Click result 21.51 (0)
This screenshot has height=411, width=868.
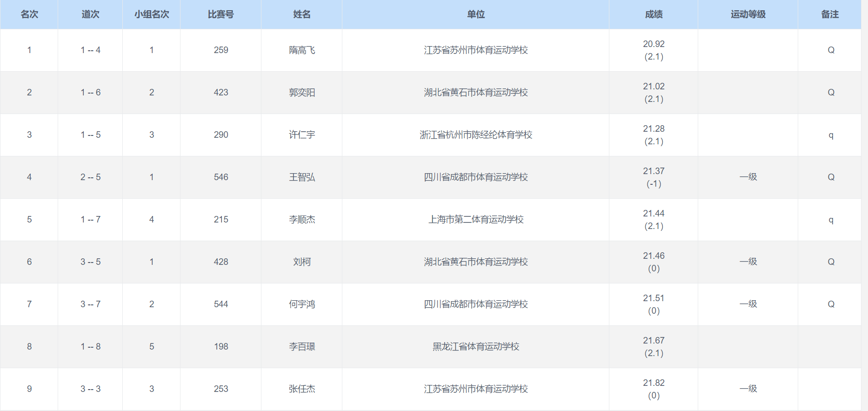654,304
